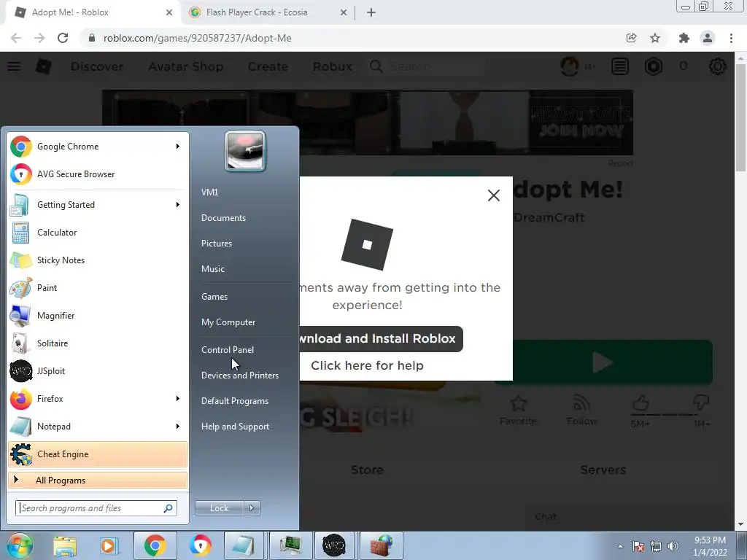747x560 pixels.
Task: Expand Google Chrome jump list arrow
Action: coord(178,146)
